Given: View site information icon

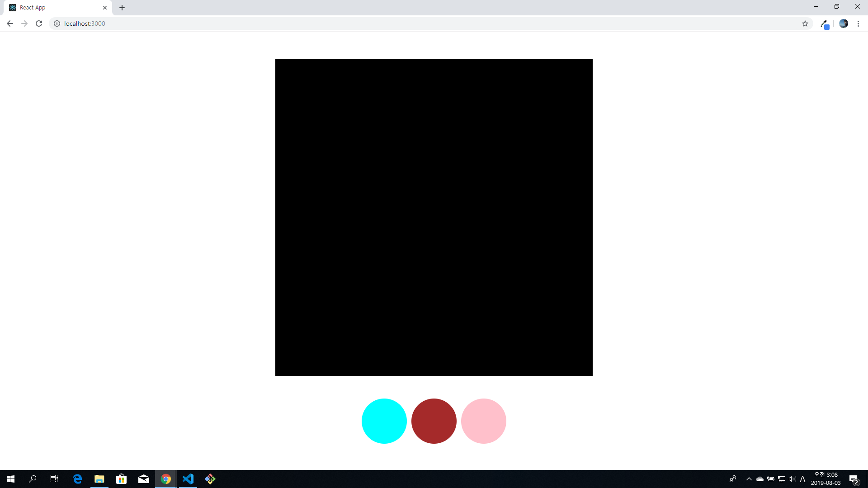Looking at the screenshot, I should click(x=57, y=23).
